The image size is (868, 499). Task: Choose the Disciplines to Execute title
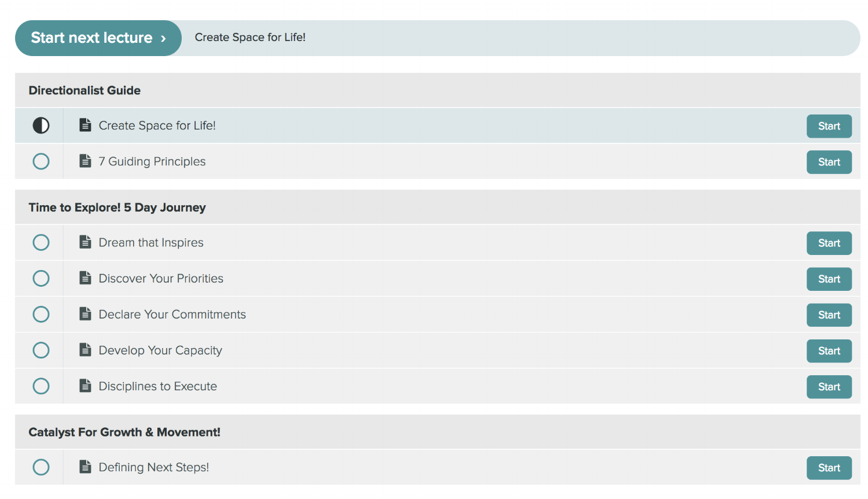click(x=158, y=386)
